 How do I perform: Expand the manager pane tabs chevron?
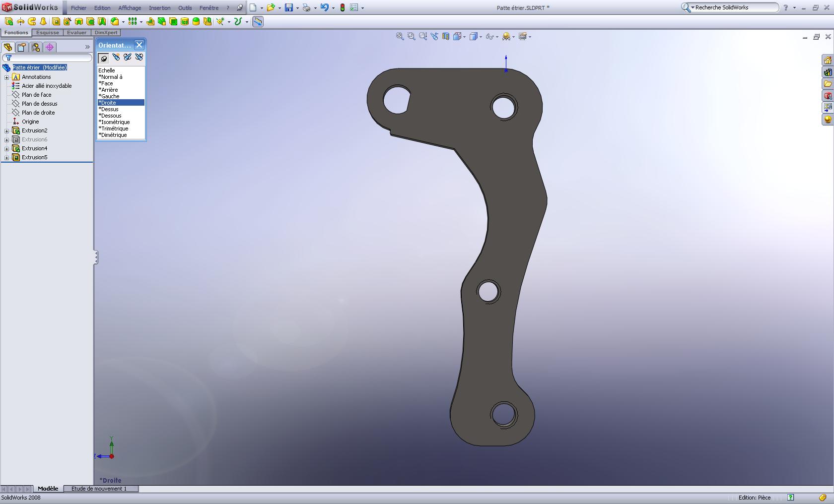87,47
